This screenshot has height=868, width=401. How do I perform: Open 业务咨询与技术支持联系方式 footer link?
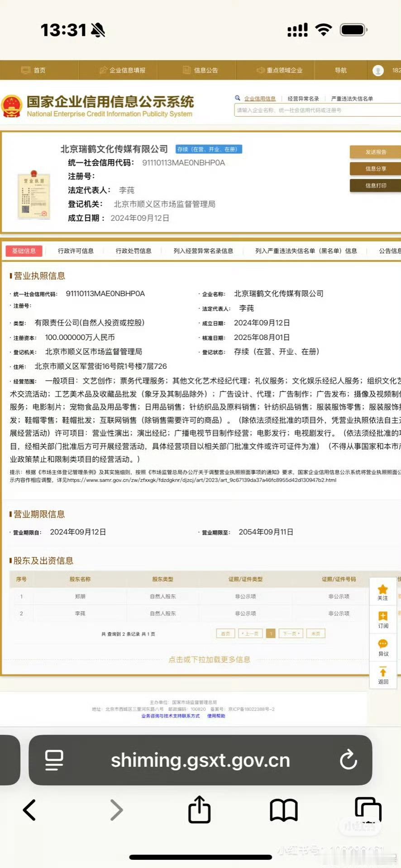tap(170, 716)
